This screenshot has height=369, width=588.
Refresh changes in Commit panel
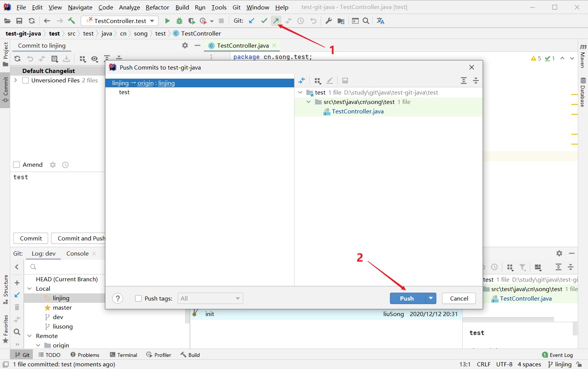[x=17, y=59]
